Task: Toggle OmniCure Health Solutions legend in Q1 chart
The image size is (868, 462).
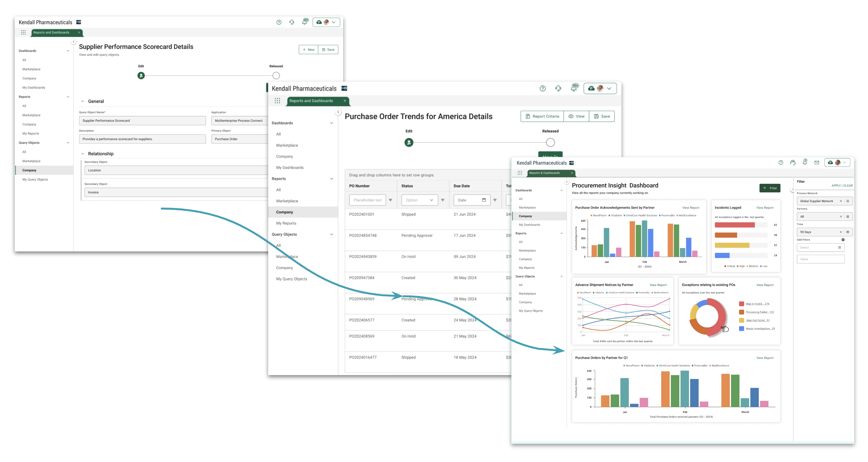Action: coord(673,366)
